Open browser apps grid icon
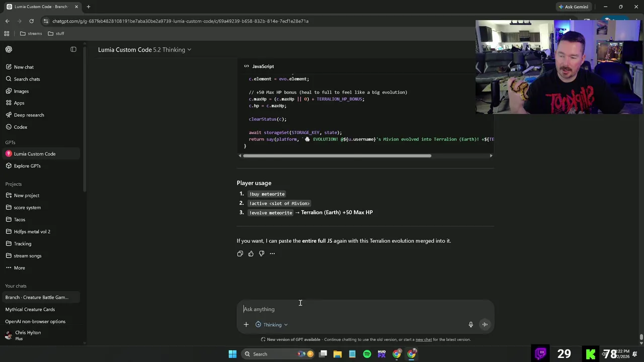This screenshot has height=362, width=644. point(7,34)
